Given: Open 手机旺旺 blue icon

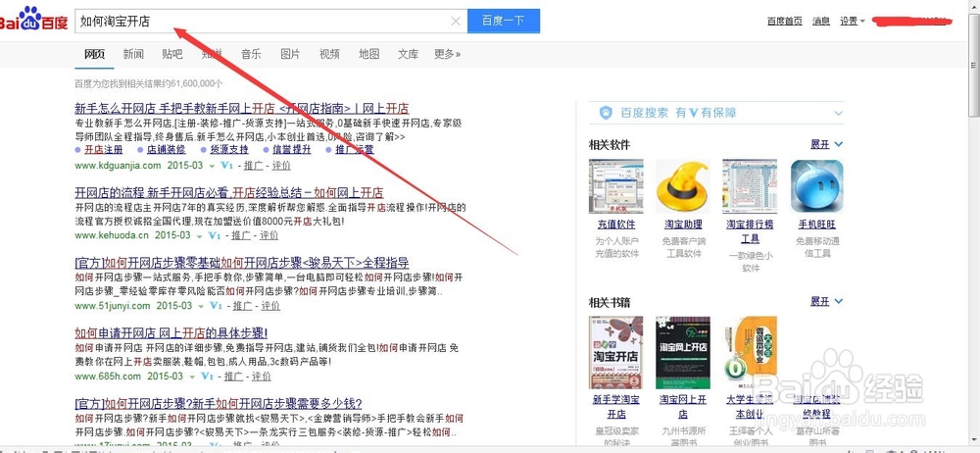Looking at the screenshot, I should point(816,186).
